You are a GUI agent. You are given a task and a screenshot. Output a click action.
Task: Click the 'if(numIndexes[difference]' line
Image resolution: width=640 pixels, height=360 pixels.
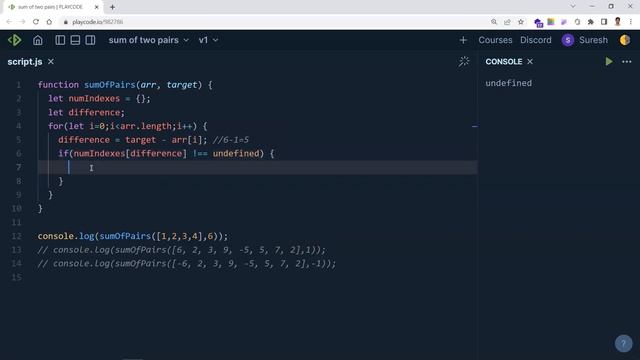tap(166, 153)
